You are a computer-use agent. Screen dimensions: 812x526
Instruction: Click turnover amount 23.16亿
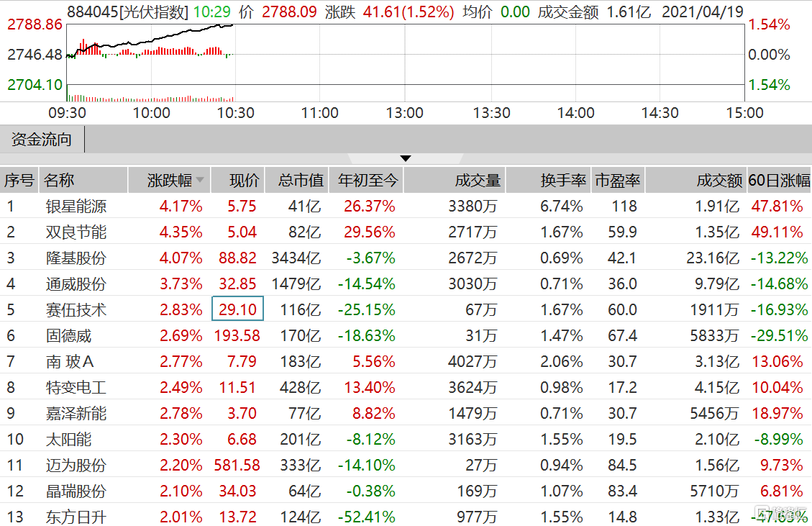[x=713, y=258]
